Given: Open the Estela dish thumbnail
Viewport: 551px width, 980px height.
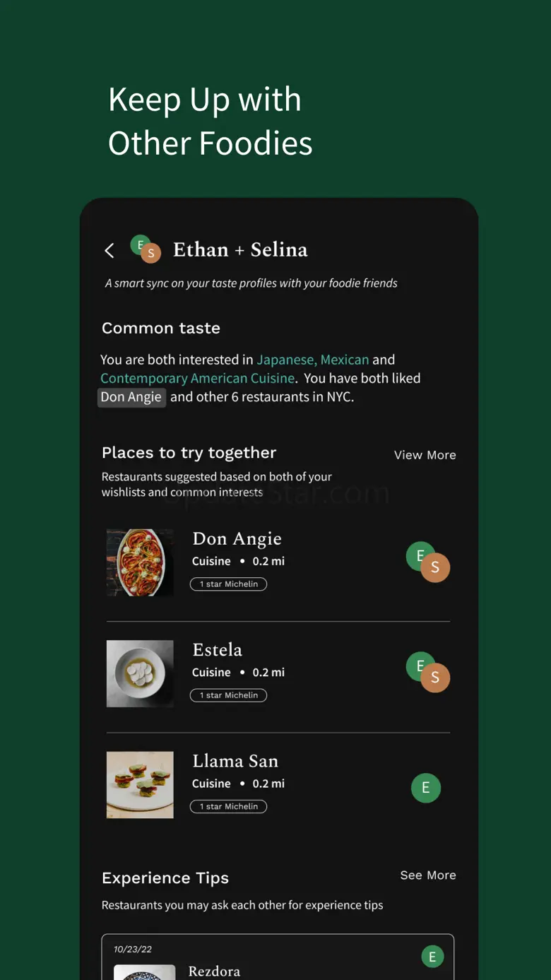Looking at the screenshot, I should click(140, 673).
